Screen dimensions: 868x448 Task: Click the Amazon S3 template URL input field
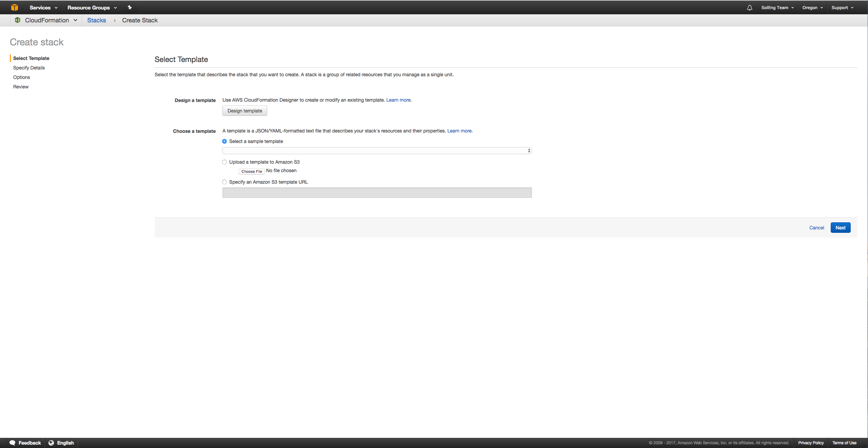click(x=376, y=192)
